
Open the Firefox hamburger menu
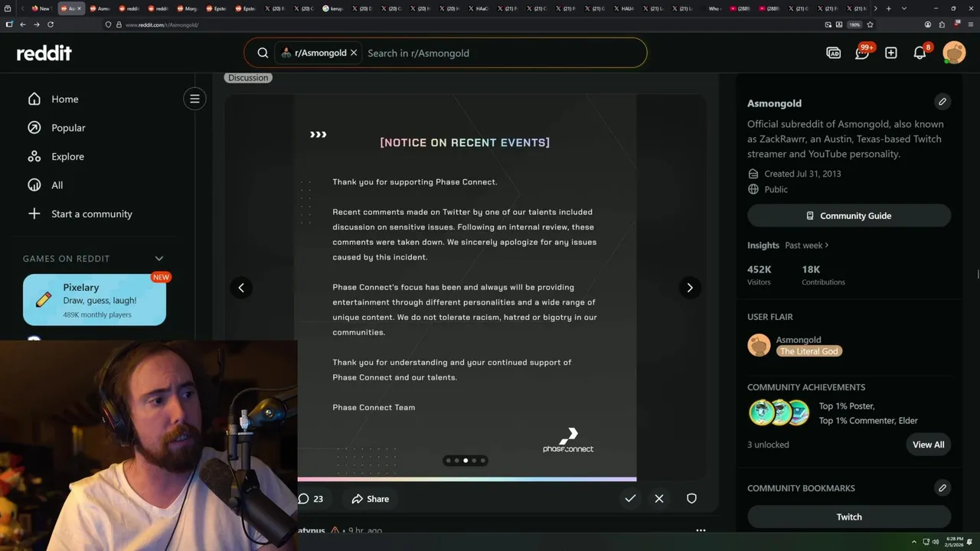pos(970,24)
